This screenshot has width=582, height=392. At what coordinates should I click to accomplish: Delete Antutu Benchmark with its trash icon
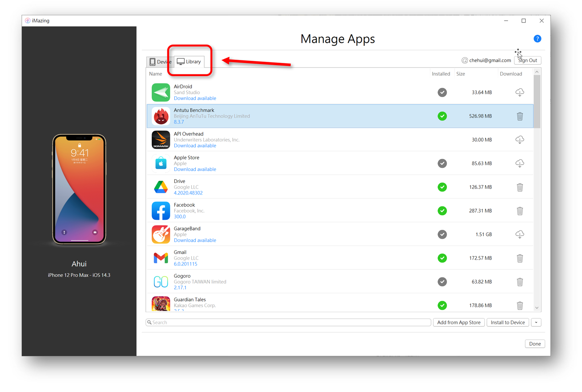click(x=519, y=116)
